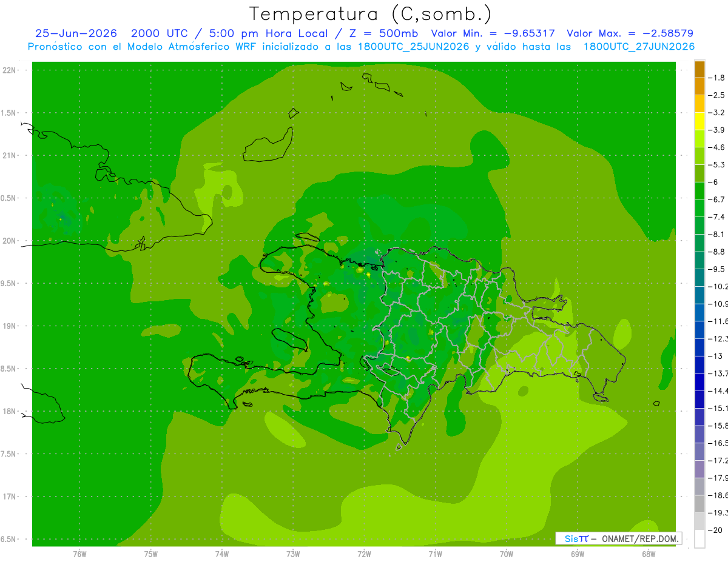Click the "-8.8" legend value
This screenshot has width=728, height=562.
pos(717,252)
